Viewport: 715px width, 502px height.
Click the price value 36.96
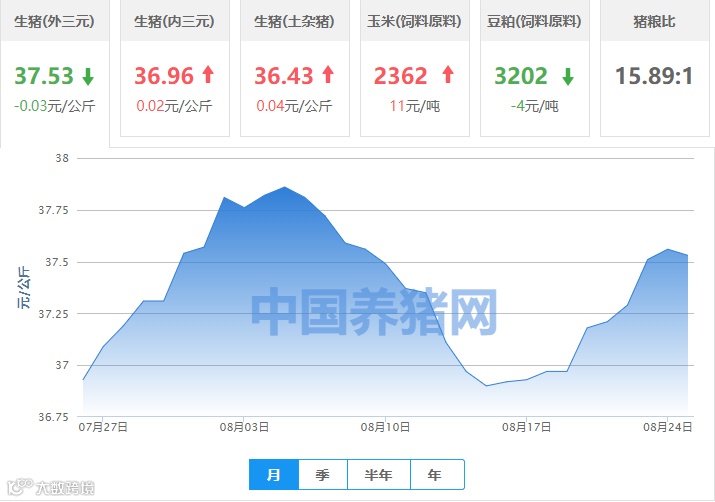[x=164, y=76]
